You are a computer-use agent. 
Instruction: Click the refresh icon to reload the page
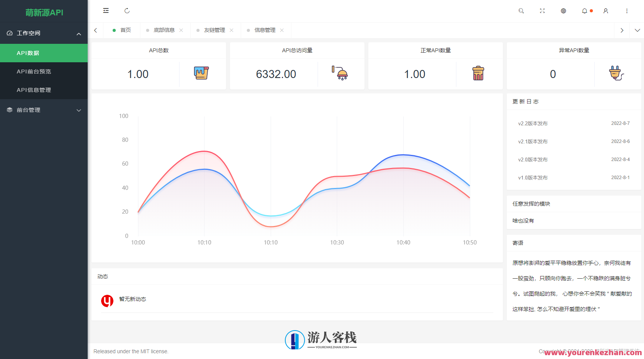pos(127,11)
